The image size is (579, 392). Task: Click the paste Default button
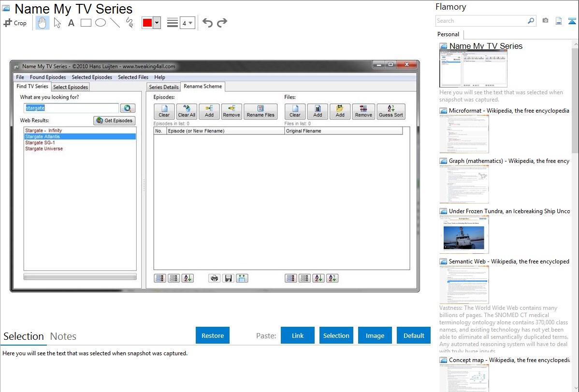414,335
